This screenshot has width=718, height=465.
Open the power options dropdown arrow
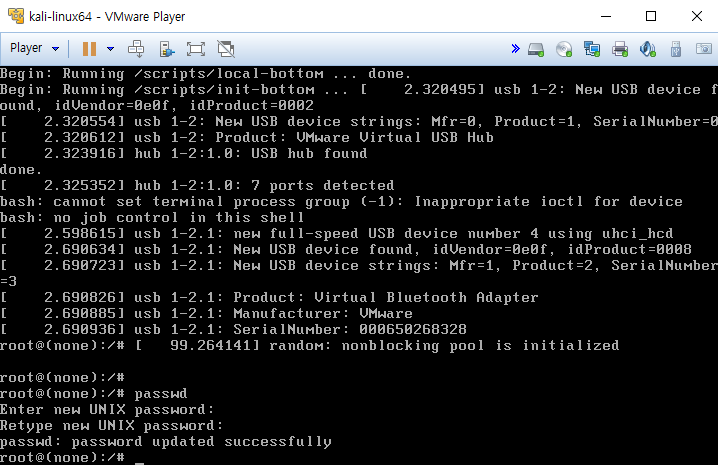coord(110,49)
